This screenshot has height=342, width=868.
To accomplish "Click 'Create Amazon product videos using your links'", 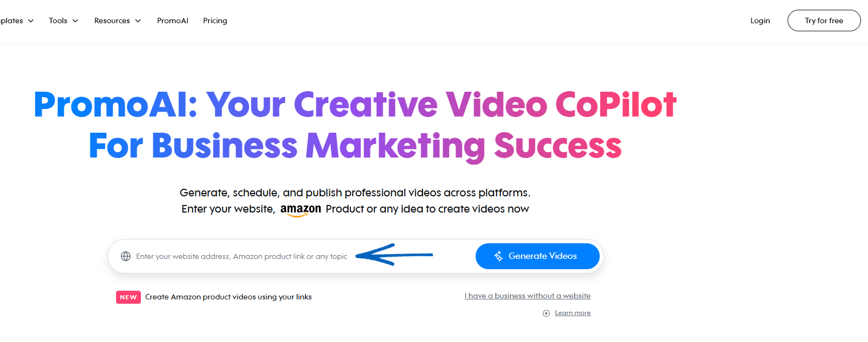I will tap(228, 297).
